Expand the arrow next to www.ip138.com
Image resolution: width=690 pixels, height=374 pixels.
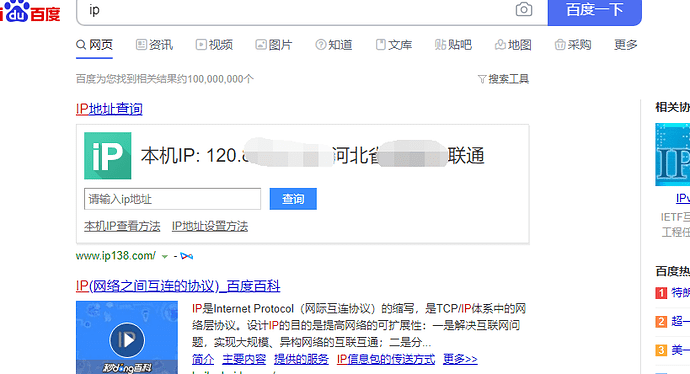[x=165, y=256]
